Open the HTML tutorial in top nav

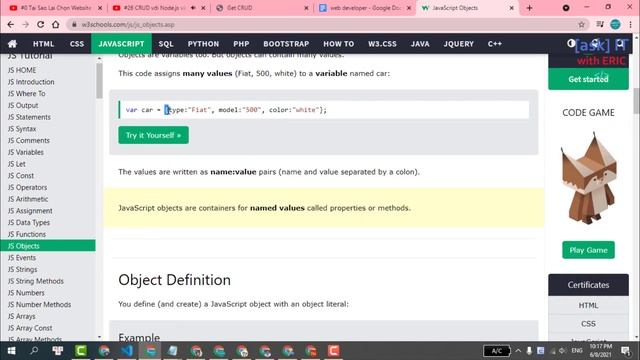(x=43, y=44)
